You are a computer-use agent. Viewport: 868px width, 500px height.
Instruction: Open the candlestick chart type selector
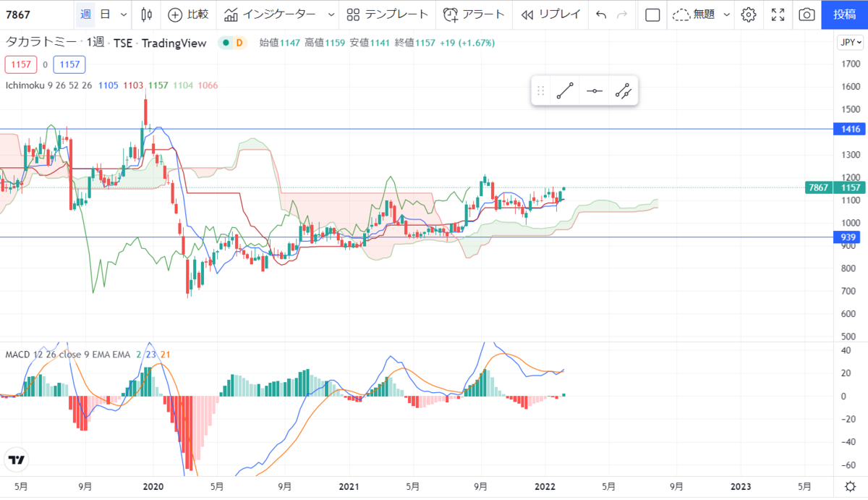[x=147, y=14]
